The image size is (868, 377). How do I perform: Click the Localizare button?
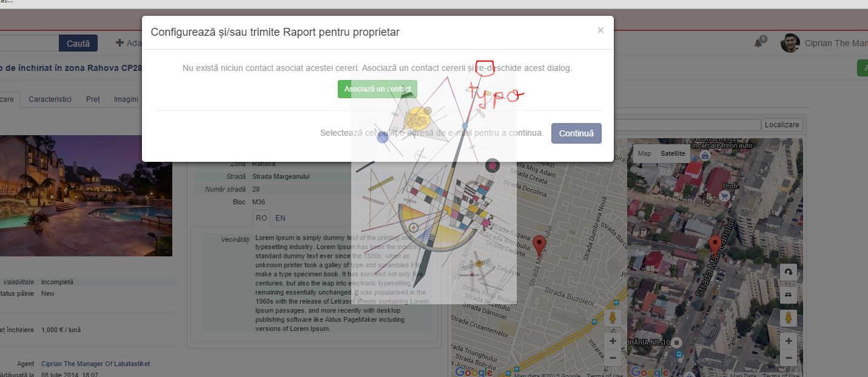click(782, 125)
